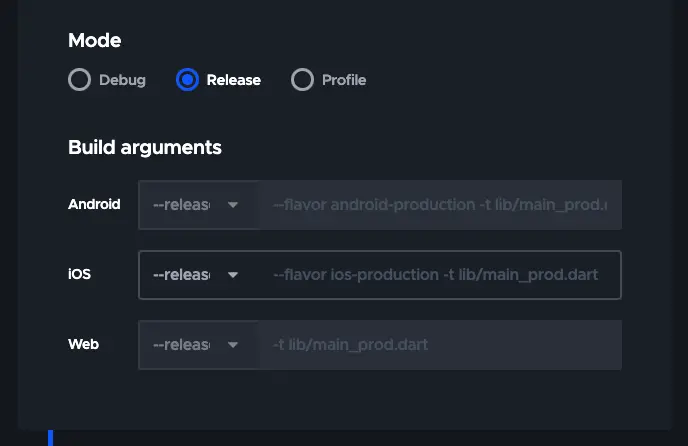
Task: Click the iOS row label
Action: click(x=79, y=274)
